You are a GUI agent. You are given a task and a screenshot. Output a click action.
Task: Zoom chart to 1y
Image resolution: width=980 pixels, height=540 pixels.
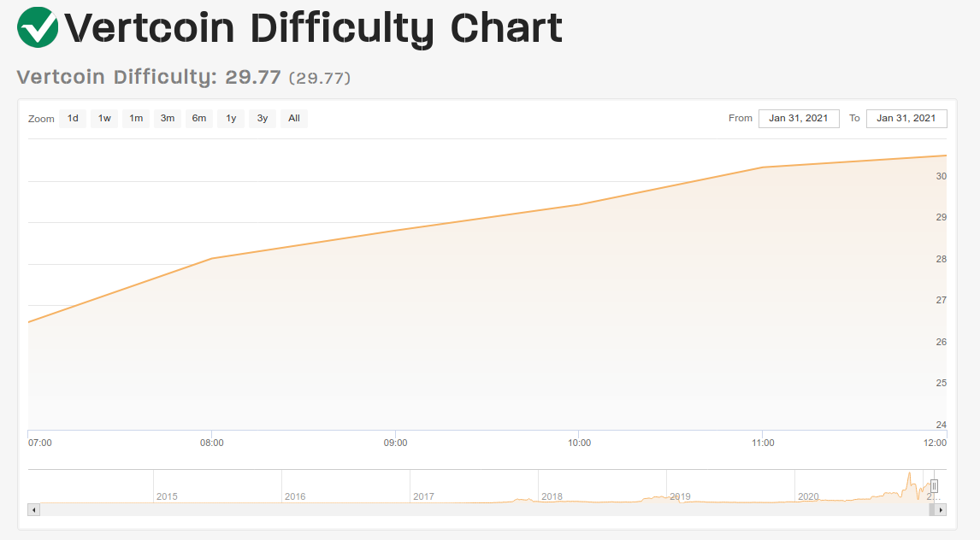(x=231, y=118)
